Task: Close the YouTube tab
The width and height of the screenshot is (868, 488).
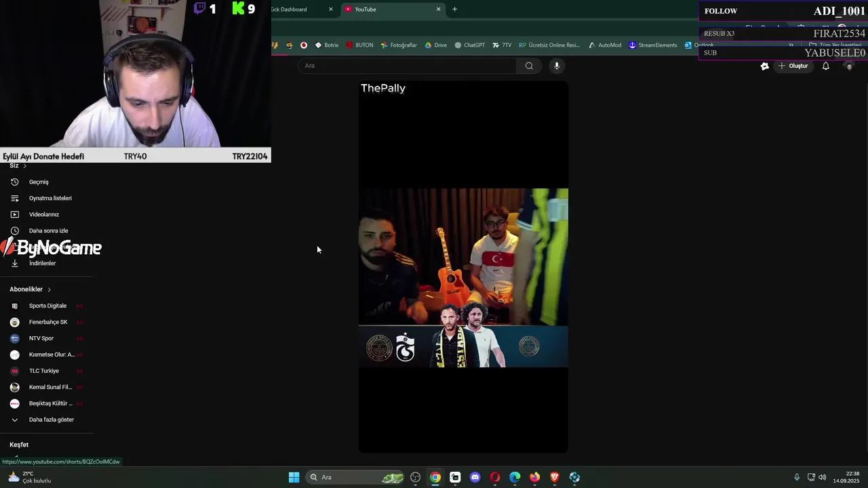Action: tap(438, 9)
